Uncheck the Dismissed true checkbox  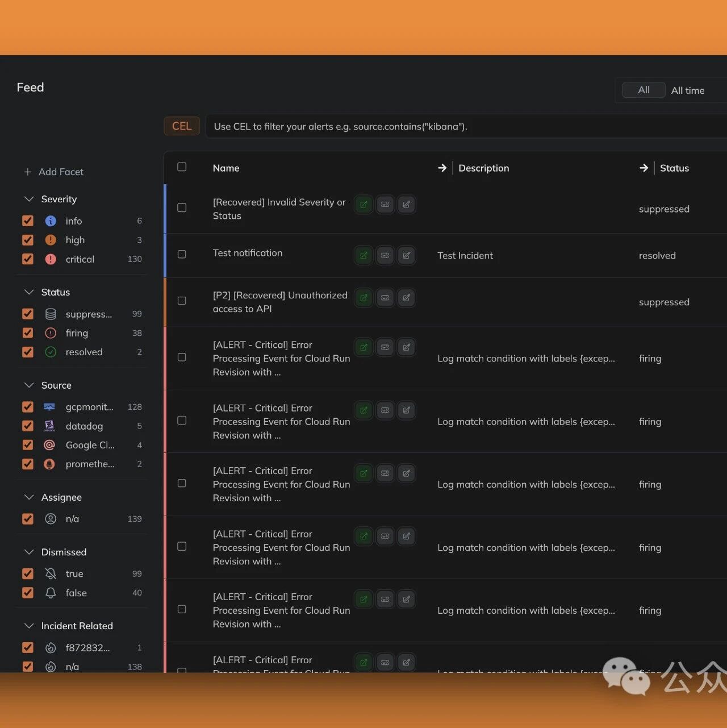pyautogui.click(x=27, y=574)
